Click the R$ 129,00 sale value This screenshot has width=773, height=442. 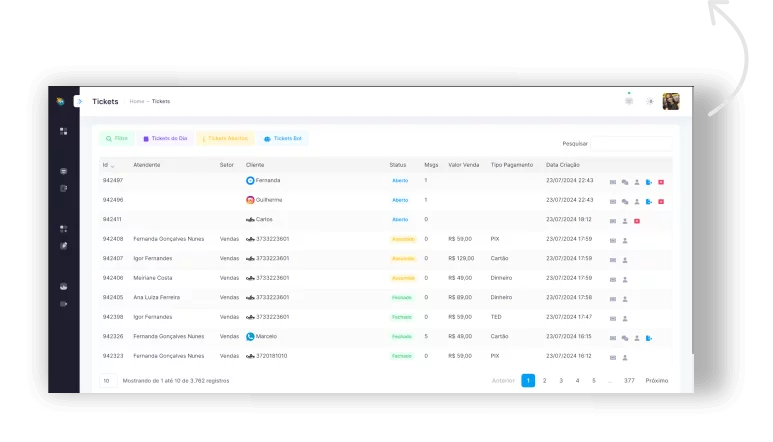pyautogui.click(x=461, y=258)
